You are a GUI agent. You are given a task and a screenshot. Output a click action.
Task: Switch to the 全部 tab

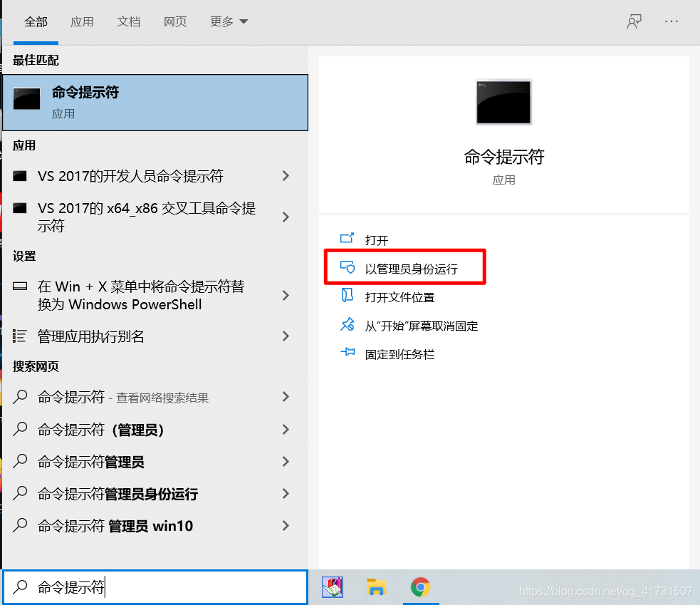coord(36,21)
